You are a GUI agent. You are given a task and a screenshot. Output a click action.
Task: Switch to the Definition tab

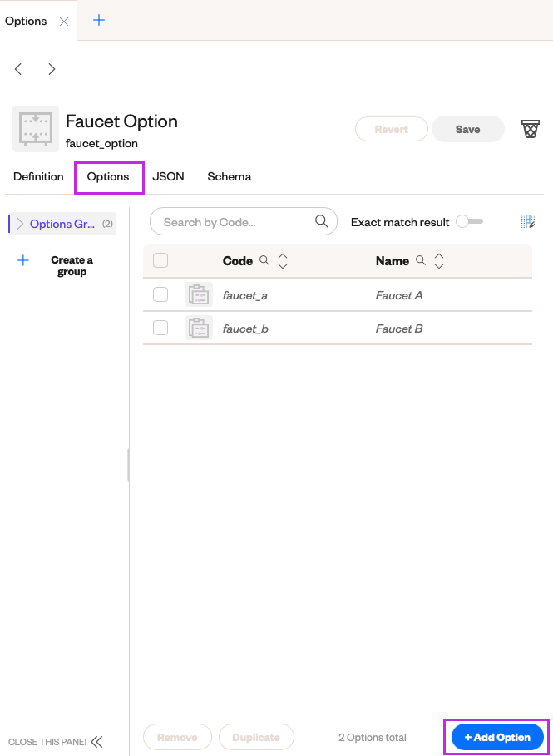38,176
